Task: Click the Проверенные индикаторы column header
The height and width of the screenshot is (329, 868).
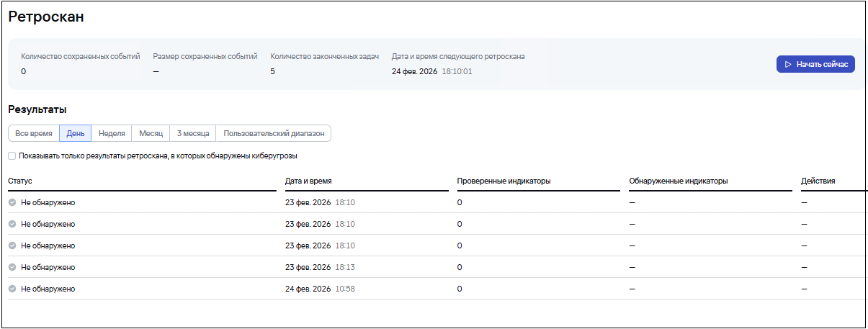Action: tap(504, 181)
